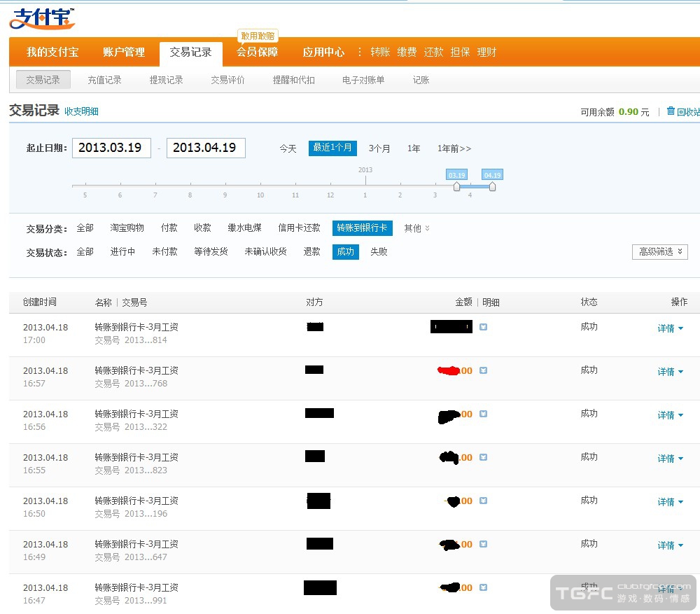Expand amount details icon for 16:57 transaction
The height and width of the screenshot is (614, 700).
point(483,370)
